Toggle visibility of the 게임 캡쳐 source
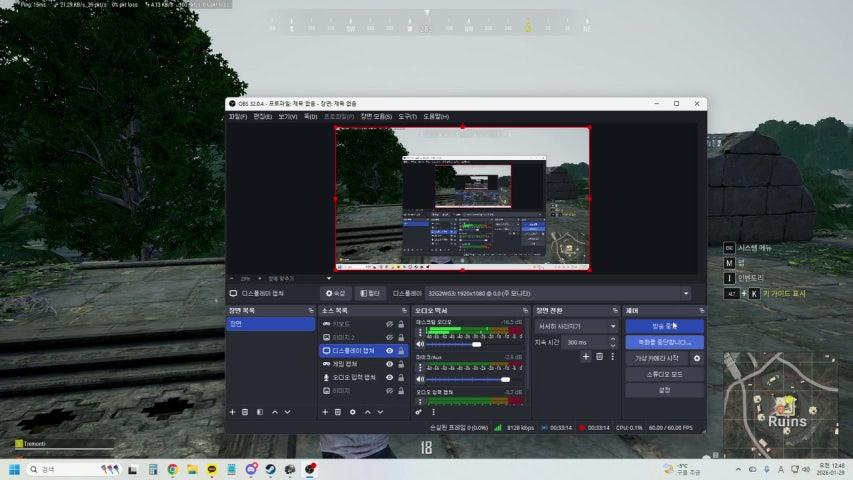 click(x=390, y=364)
